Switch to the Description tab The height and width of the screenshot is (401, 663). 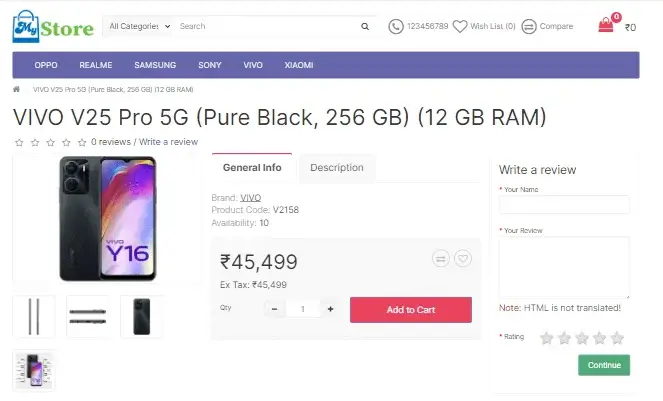(x=336, y=168)
